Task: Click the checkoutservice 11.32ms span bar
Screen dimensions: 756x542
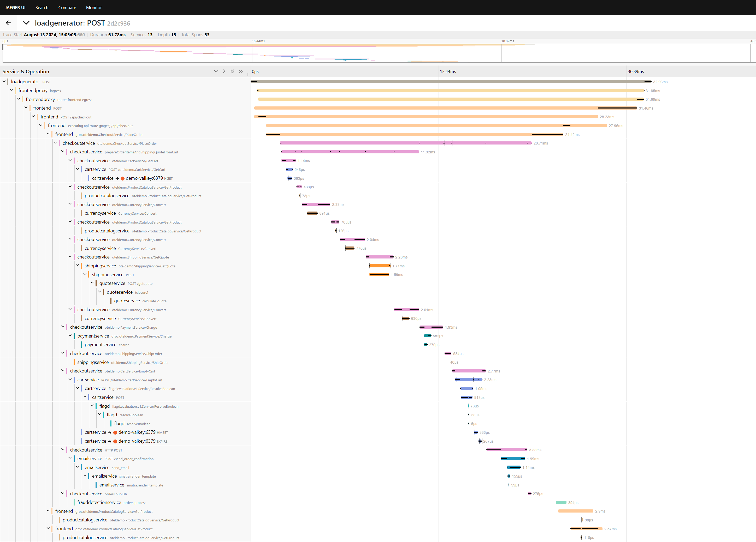Action: [x=350, y=152]
